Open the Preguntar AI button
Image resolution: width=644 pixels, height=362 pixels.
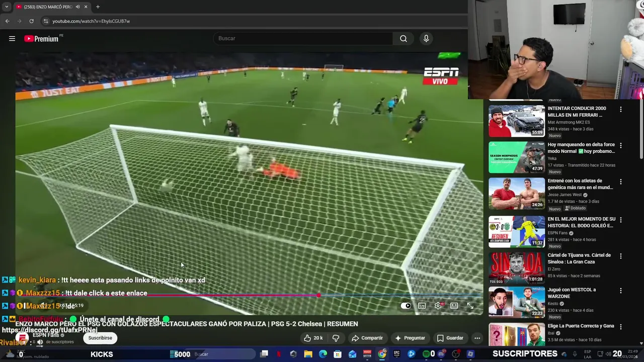[410, 338]
